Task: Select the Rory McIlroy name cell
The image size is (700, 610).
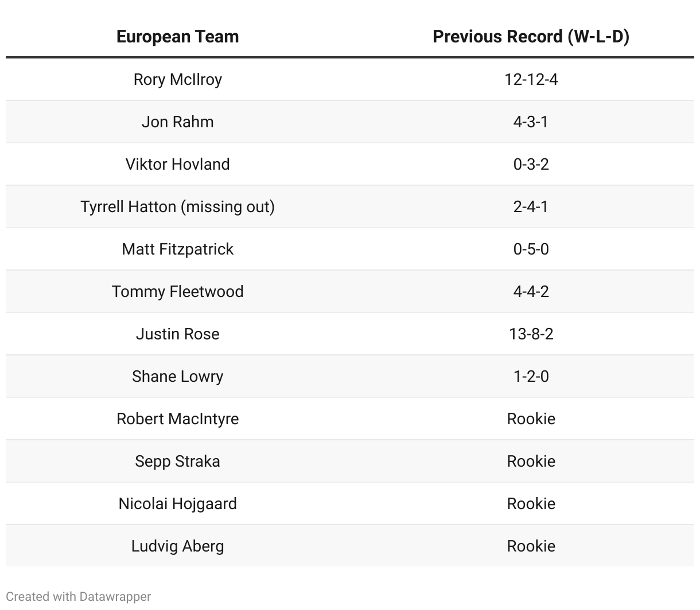Action: [177, 79]
